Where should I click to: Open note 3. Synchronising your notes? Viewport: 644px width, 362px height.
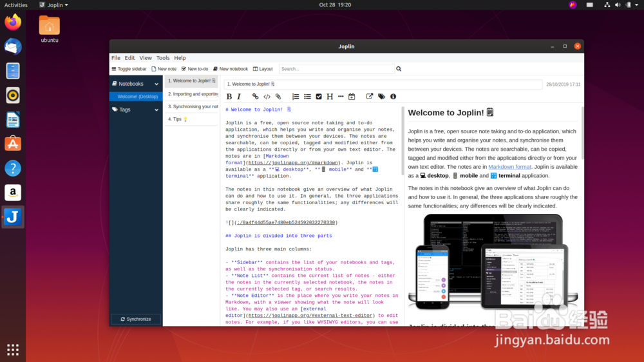(191, 107)
